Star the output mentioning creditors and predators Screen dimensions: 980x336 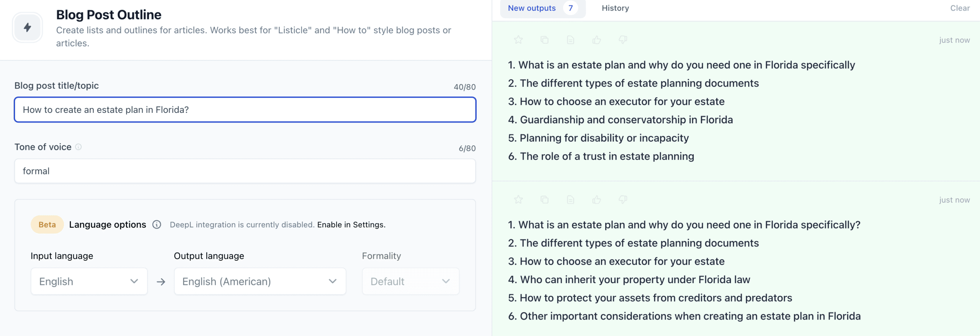click(x=518, y=200)
